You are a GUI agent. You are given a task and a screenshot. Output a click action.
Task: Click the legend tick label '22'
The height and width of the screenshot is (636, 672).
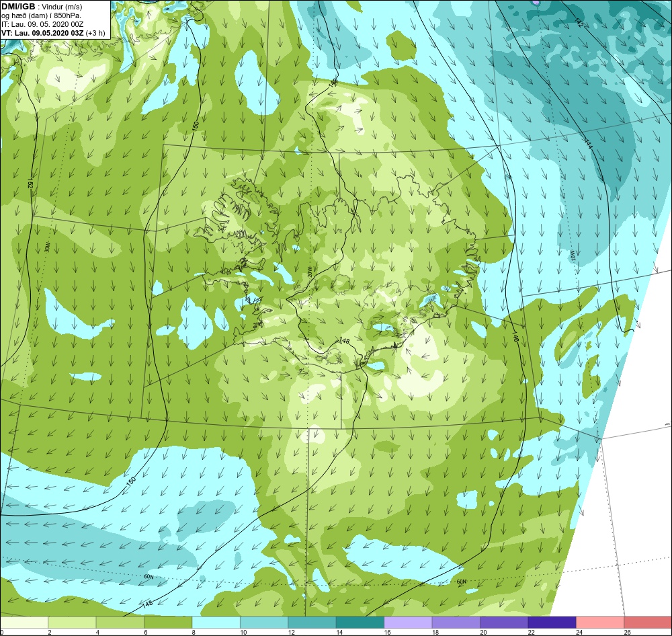tap(532, 632)
